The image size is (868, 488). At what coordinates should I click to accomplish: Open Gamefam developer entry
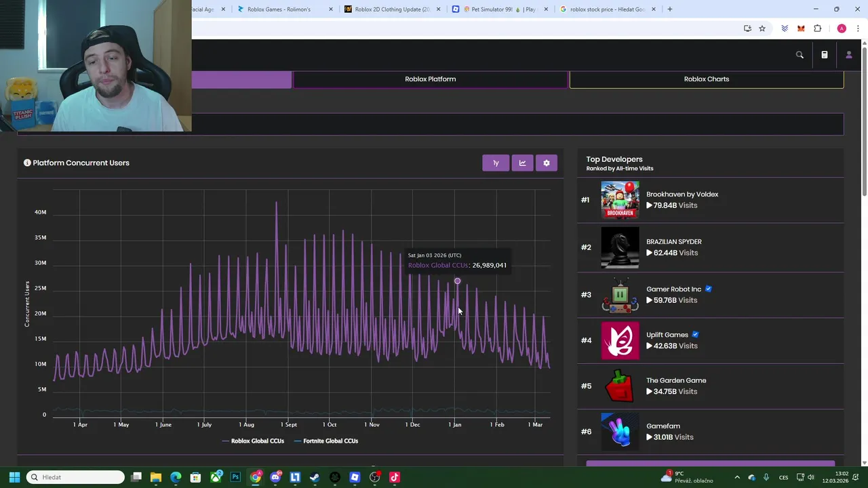711,432
